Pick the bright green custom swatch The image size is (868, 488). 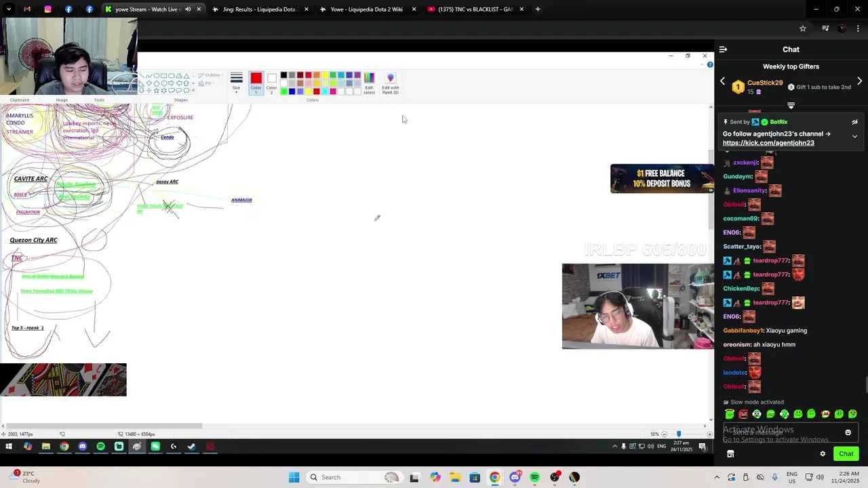pos(284,91)
